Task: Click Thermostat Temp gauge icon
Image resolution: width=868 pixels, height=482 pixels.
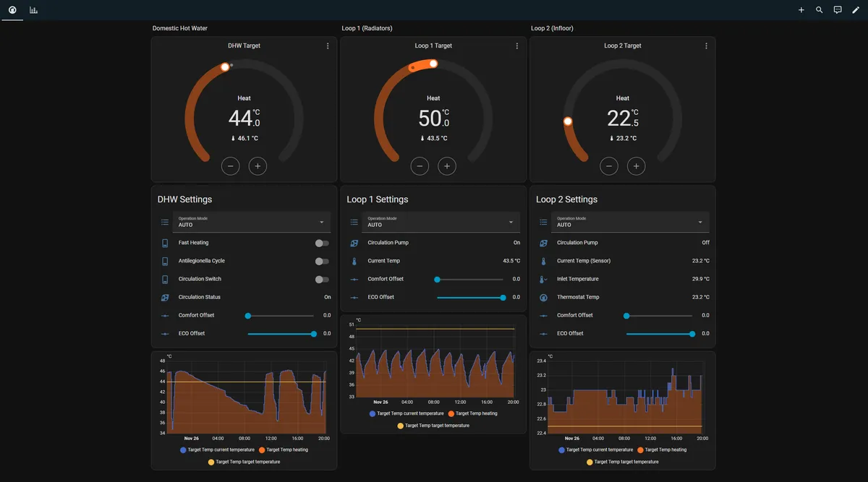Action: click(x=544, y=297)
